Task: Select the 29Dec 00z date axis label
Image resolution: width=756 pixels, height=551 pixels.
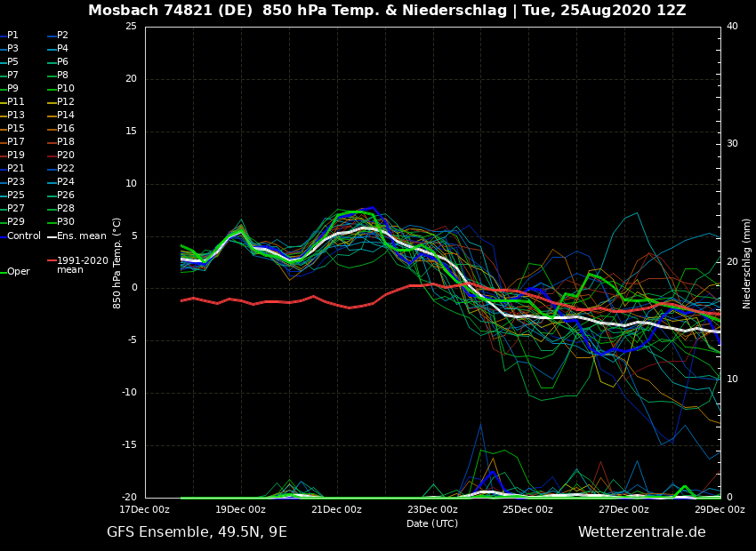Action: pos(720,510)
